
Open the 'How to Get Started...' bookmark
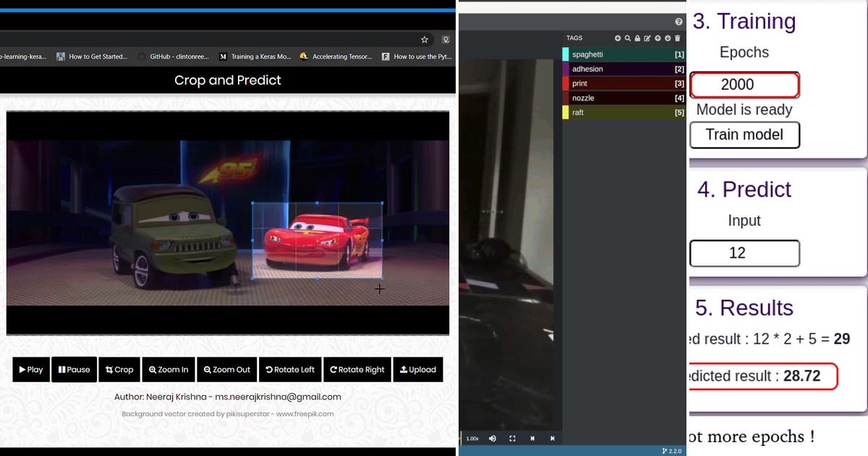(92, 56)
